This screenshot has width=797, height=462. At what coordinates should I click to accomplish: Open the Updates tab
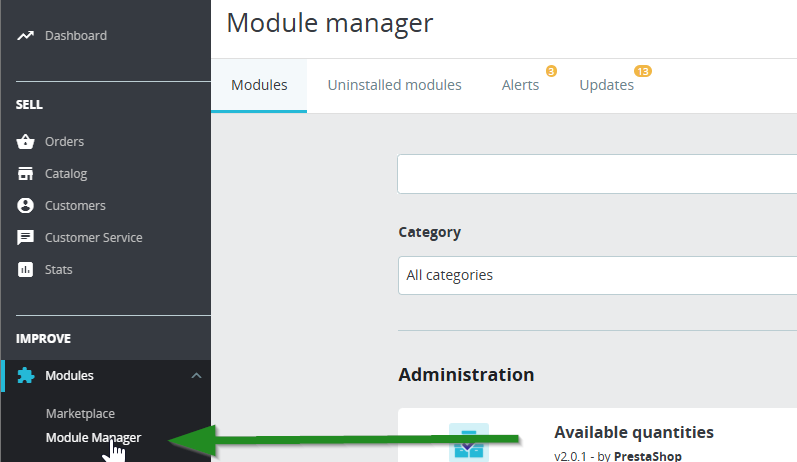606,85
